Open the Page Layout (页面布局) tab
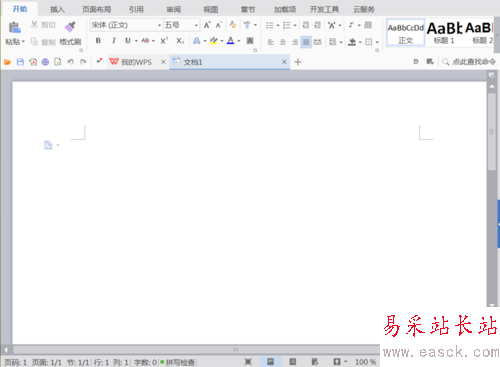Viewport: 500px width, 367px height. (x=96, y=9)
